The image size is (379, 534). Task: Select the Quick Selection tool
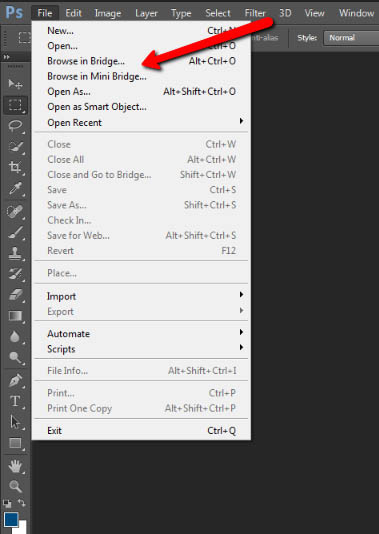coord(15,146)
